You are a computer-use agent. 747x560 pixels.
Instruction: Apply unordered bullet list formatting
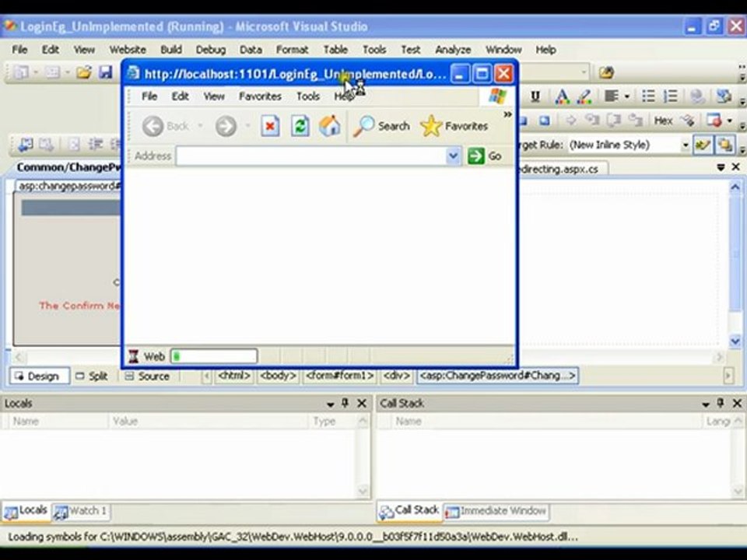click(648, 96)
